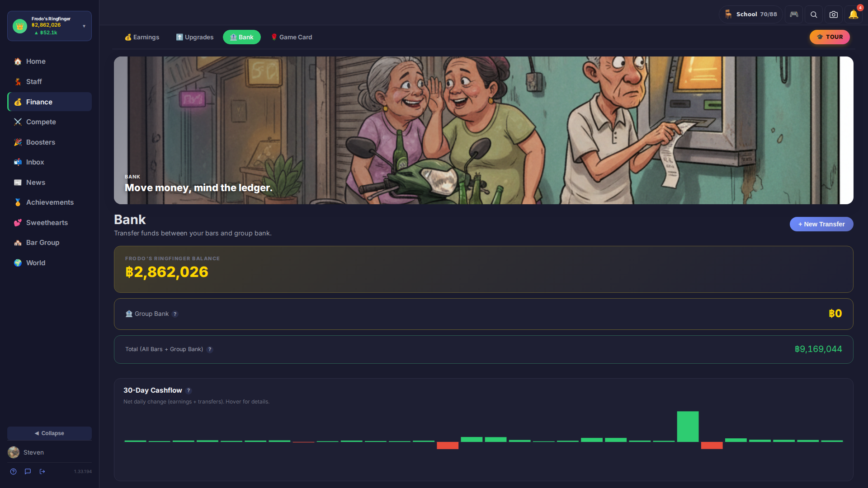The width and height of the screenshot is (868, 488).
Task: Collapse the sidebar navigation
Action: coord(49,433)
